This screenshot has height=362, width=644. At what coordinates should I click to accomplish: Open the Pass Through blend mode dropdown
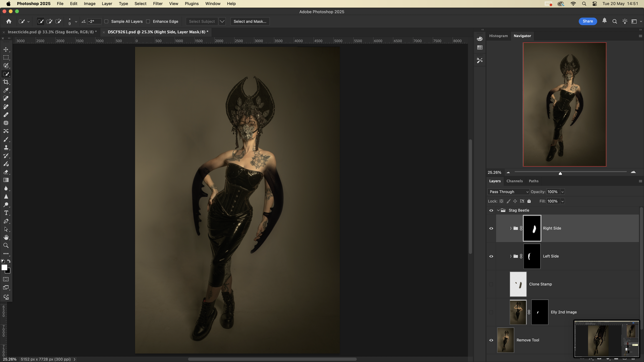pos(508,192)
